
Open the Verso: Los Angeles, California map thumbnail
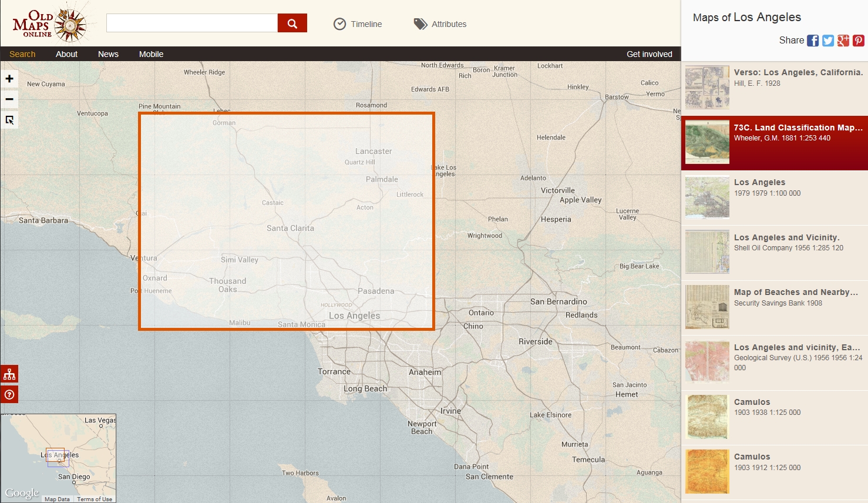point(707,87)
